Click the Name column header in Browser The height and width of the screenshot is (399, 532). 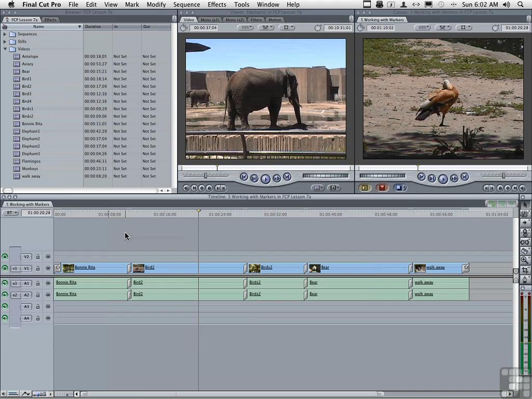[42, 26]
